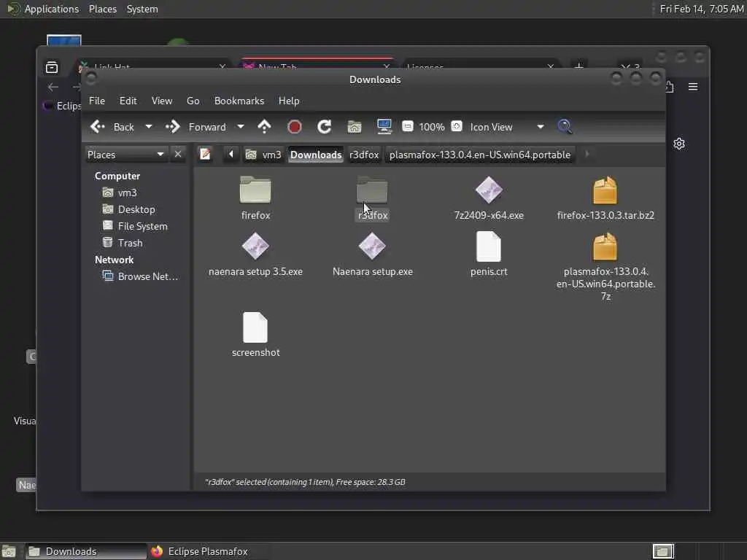Select the plasmafox portable .7z archive icon
Image resolution: width=747 pixels, height=560 pixels.
tap(605, 246)
